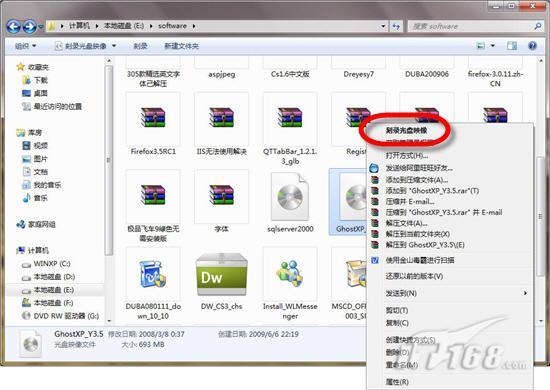The image size is (550, 390).
Task: Open WINXP (C:) drive
Action: point(46,264)
